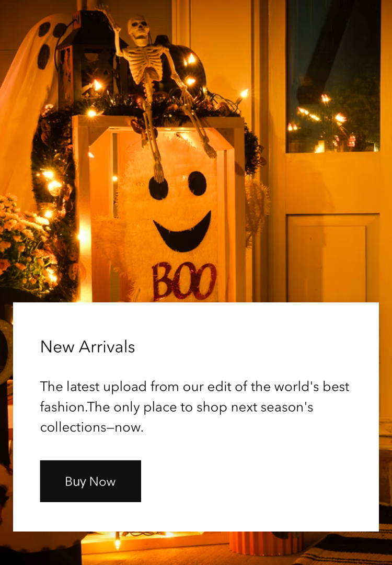Click the window with reflected lights
This screenshot has width=392, height=565.
coord(333,76)
